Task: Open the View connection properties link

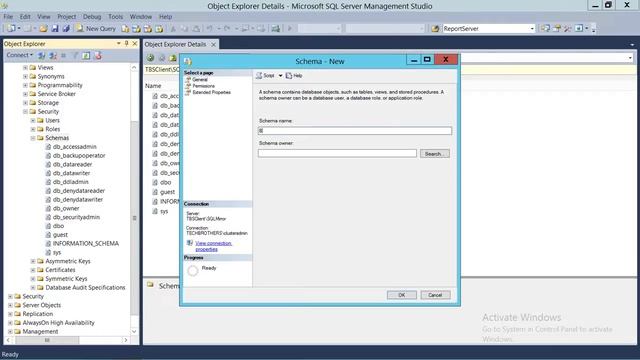Action: point(213,246)
